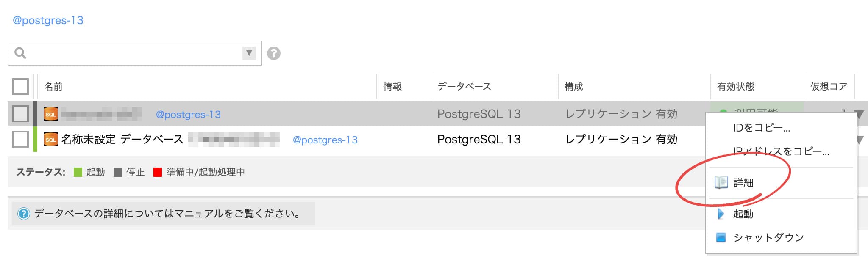Focus the search input field
This screenshot has height=275, width=868.
coord(135,53)
